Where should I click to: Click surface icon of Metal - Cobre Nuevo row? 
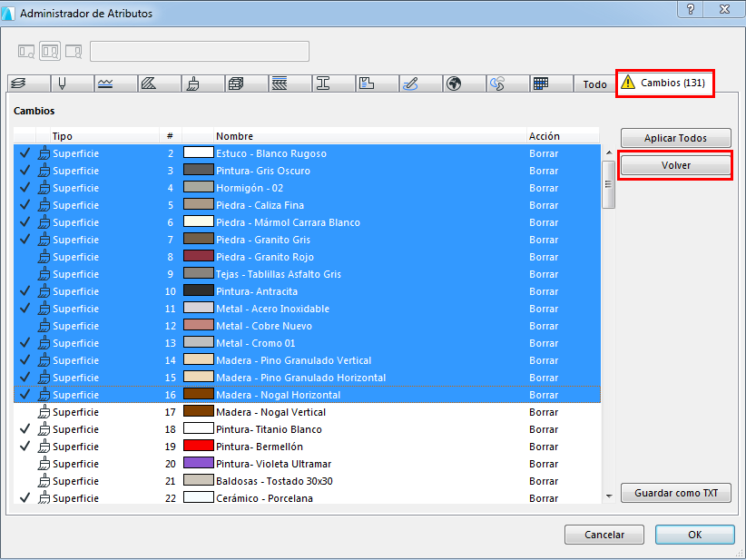click(44, 326)
